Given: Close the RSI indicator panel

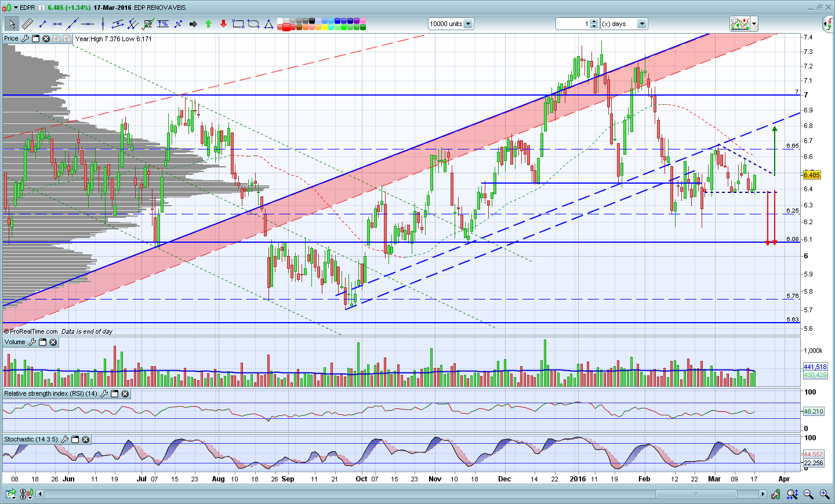Looking at the screenshot, I should click(125, 394).
